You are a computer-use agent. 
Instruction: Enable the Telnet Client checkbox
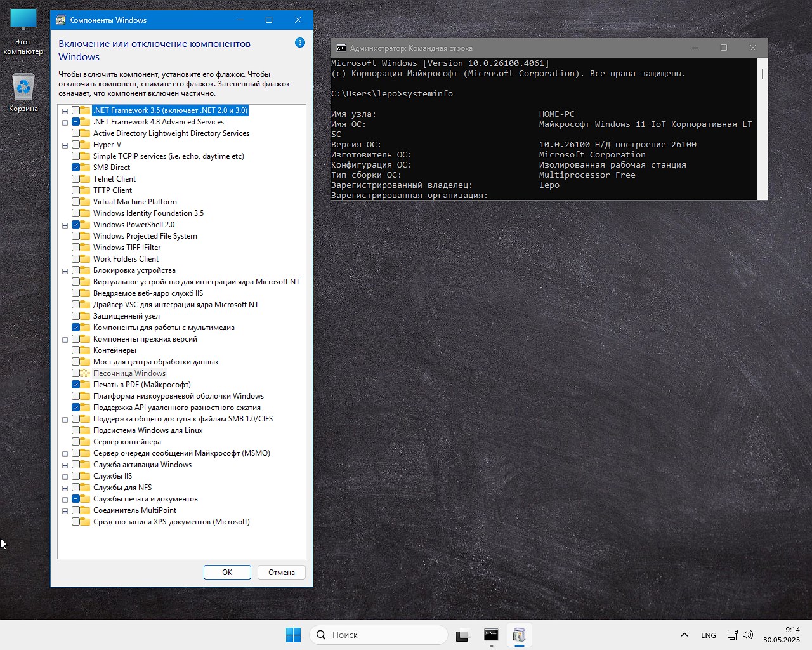[75, 179]
